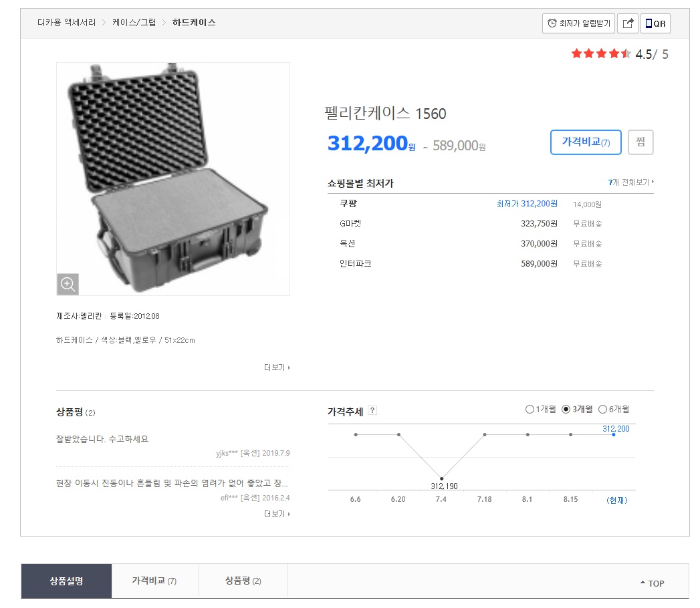
Task: Switch to the 상품설명 tab
Action: [66, 581]
